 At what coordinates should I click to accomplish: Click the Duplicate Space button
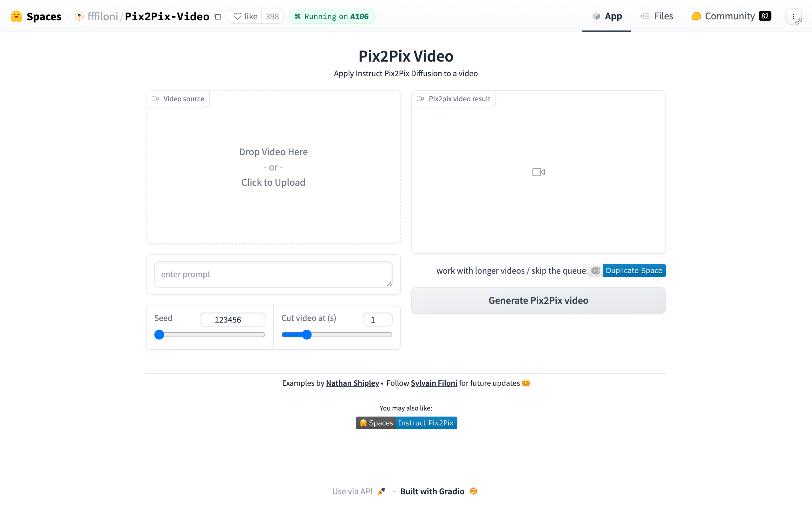click(627, 271)
